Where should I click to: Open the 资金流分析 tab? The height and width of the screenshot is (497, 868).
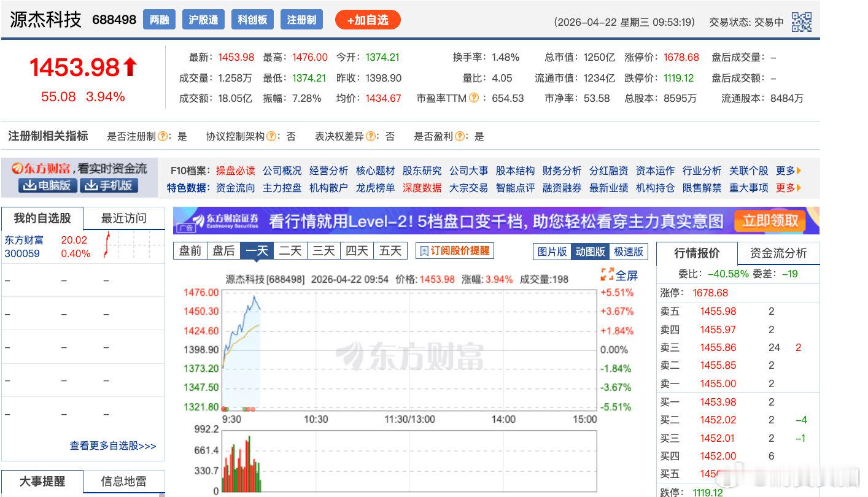778,253
